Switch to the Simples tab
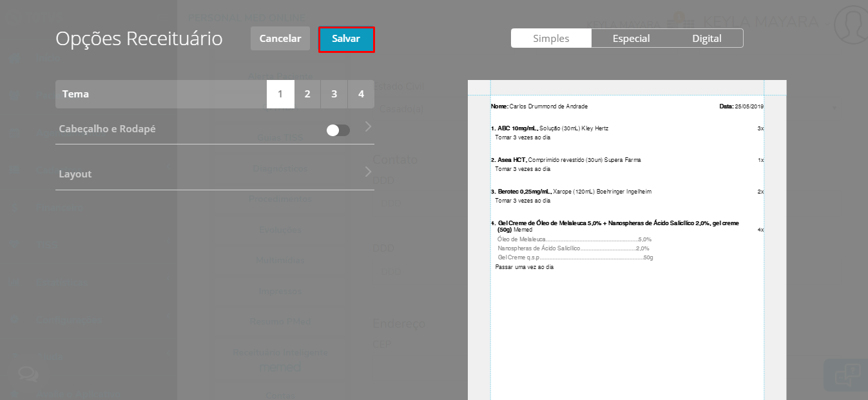 (551, 39)
